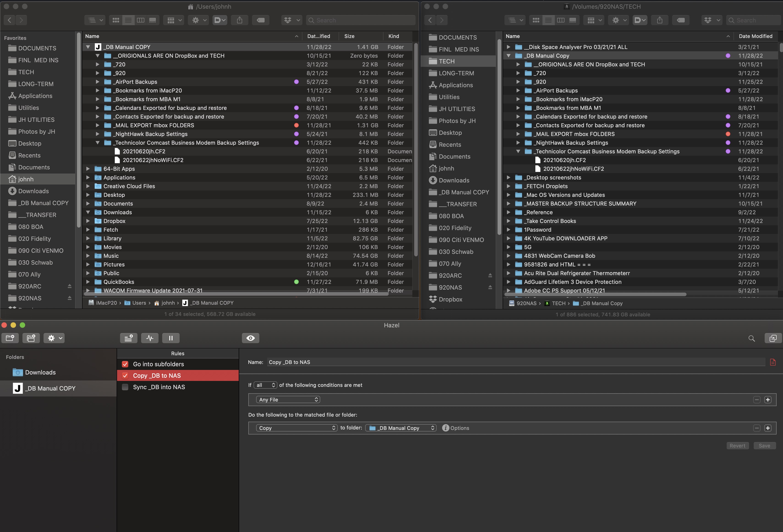The height and width of the screenshot is (532, 783).
Task: Uncheck the Go into subfolders rule
Action: click(125, 364)
